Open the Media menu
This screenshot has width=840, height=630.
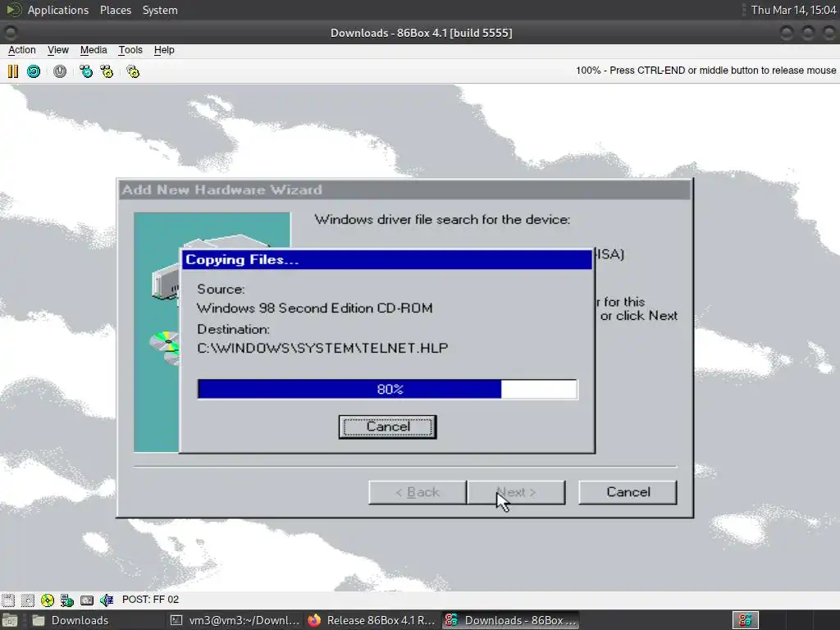[x=94, y=50]
